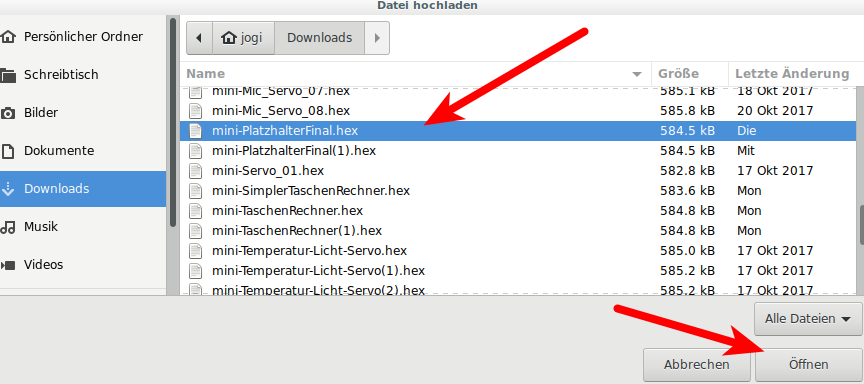Open the Alle Dateien file filter dropdown

[807, 318]
